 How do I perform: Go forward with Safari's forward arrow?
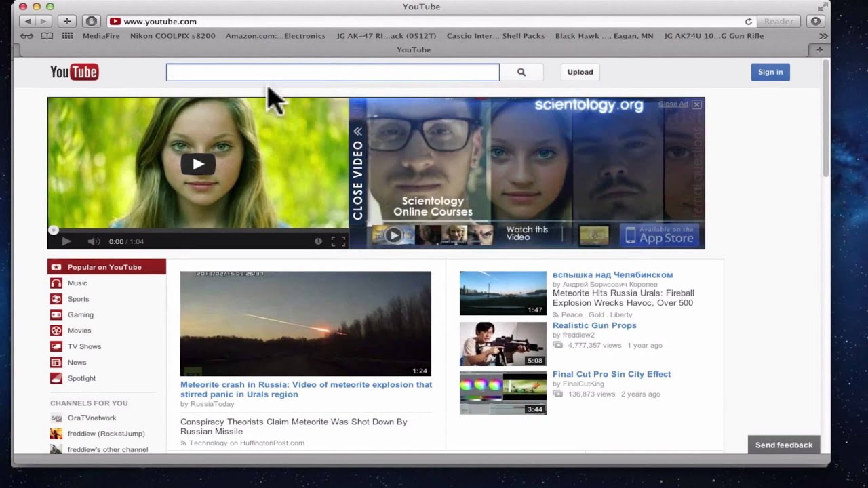44,22
